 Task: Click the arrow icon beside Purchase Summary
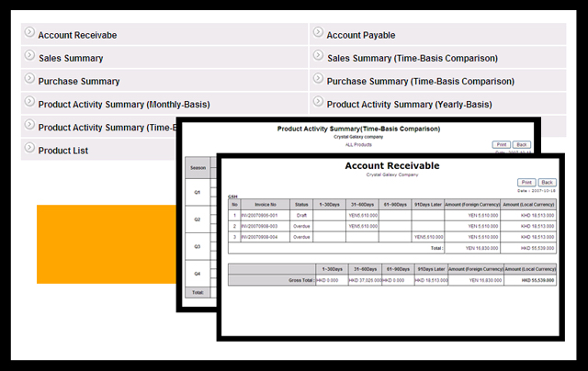[x=29, y=78]
